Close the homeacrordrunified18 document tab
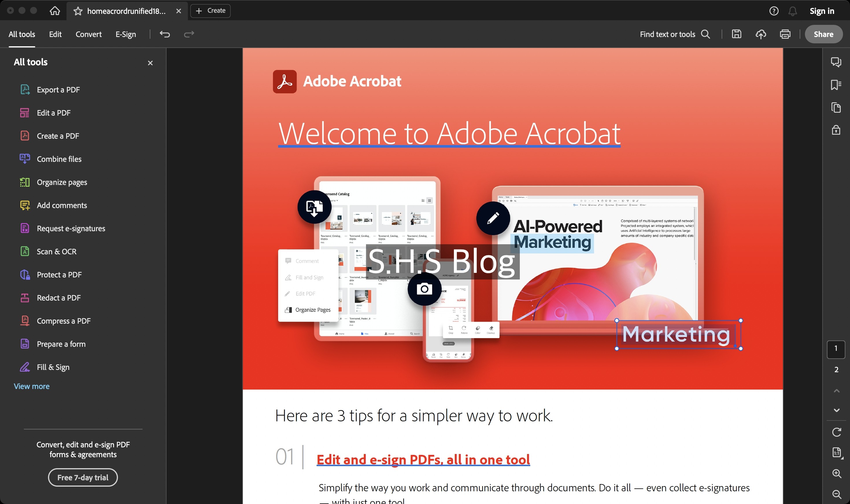 [178, 11]
